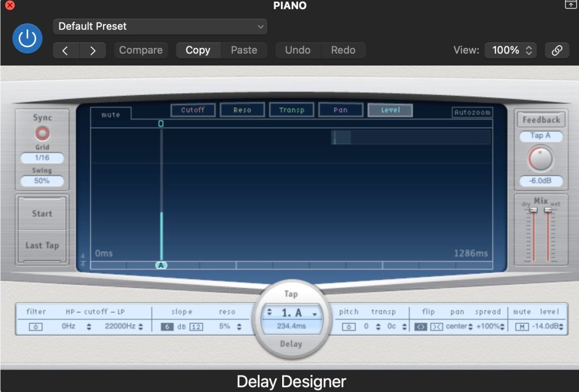
Task: Open the tap 1. A dropdown arrow
Action: click(x=314, y=314)
